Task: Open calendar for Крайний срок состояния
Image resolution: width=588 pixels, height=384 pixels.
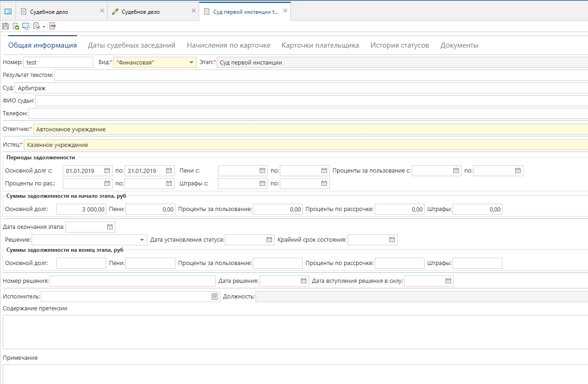Action: [x=392, y=239]
